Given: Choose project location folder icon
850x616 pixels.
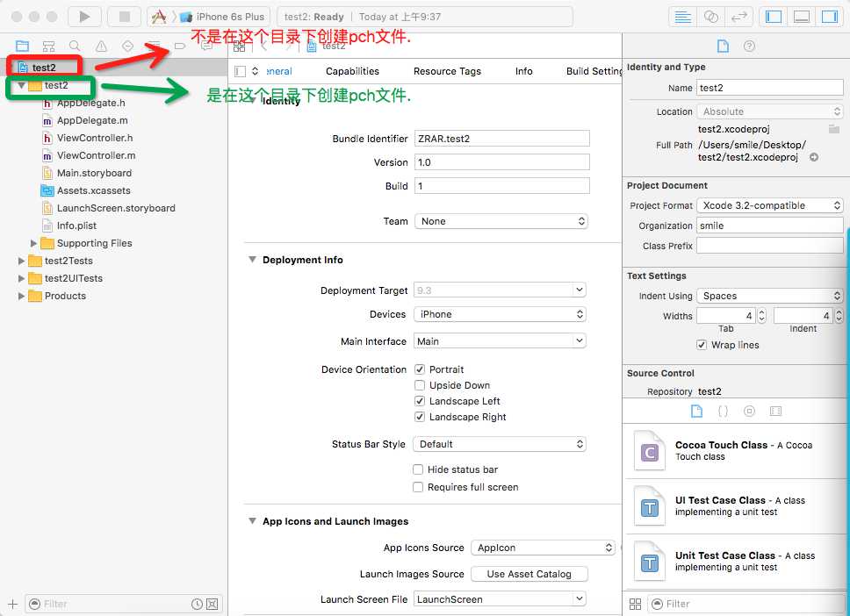Looking at the screenshot, I should click(x=833, y=129).
